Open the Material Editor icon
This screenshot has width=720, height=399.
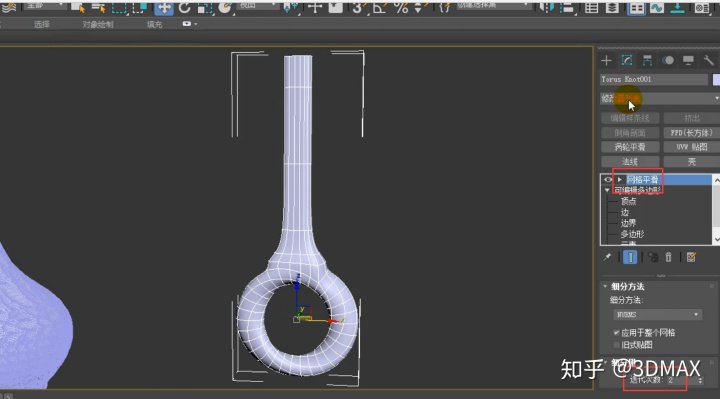(x=702, y=8)
